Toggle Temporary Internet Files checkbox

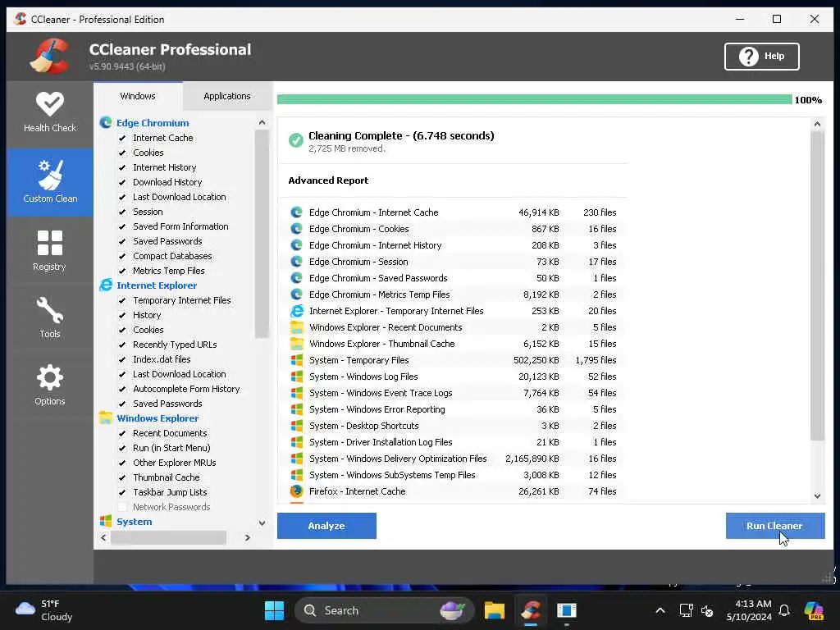pyautogui.click(x=122, y=300)
